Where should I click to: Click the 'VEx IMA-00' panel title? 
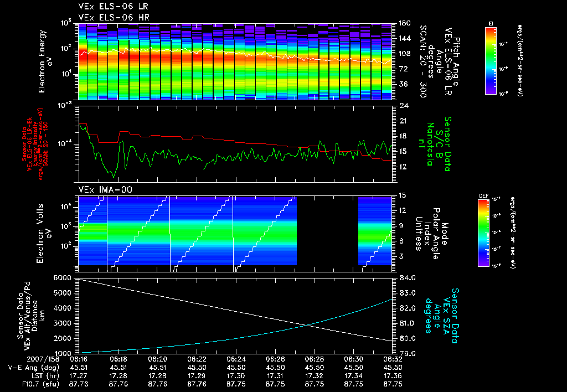(x=105, y=189)
